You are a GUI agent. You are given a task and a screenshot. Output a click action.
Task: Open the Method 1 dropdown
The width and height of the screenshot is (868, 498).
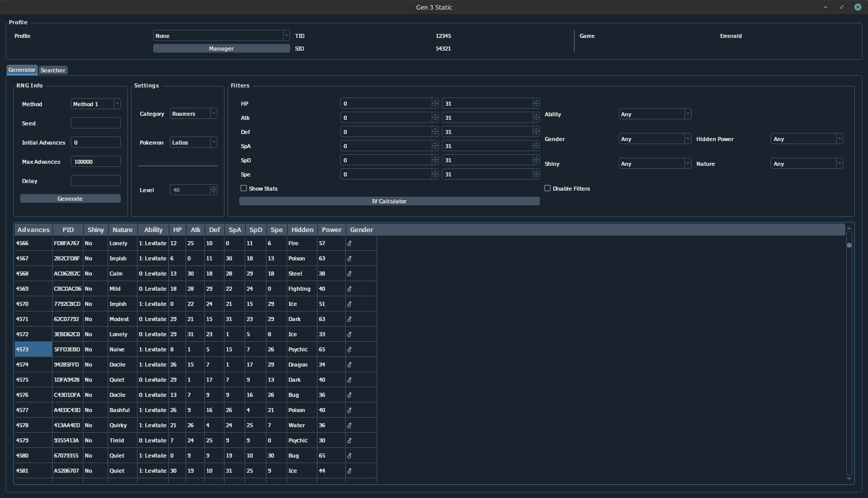(96, 104)
